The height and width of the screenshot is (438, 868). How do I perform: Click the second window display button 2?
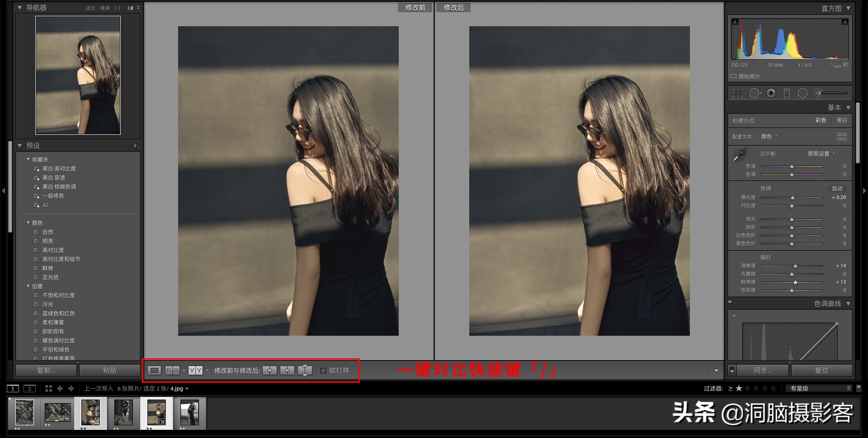coord(29,389)
